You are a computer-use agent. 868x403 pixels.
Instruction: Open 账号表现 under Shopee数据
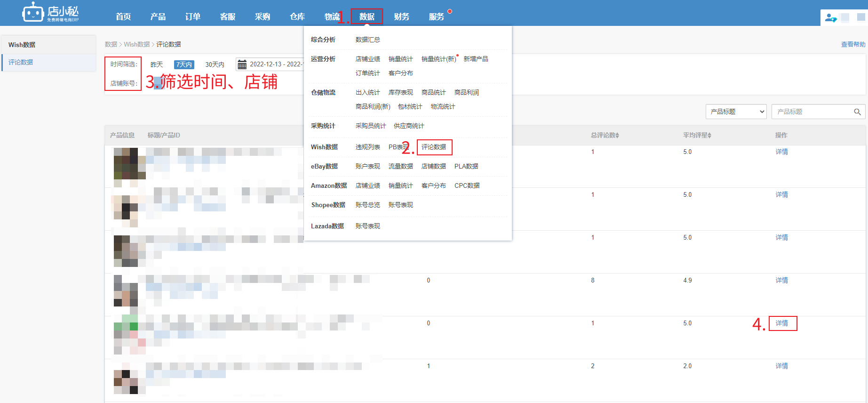tap(401, 205)
